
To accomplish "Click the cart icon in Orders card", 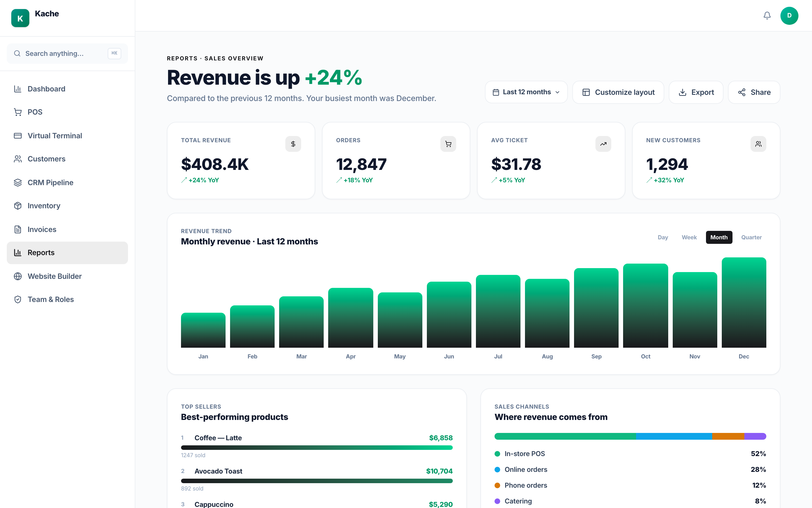I will tap(448, 144).
